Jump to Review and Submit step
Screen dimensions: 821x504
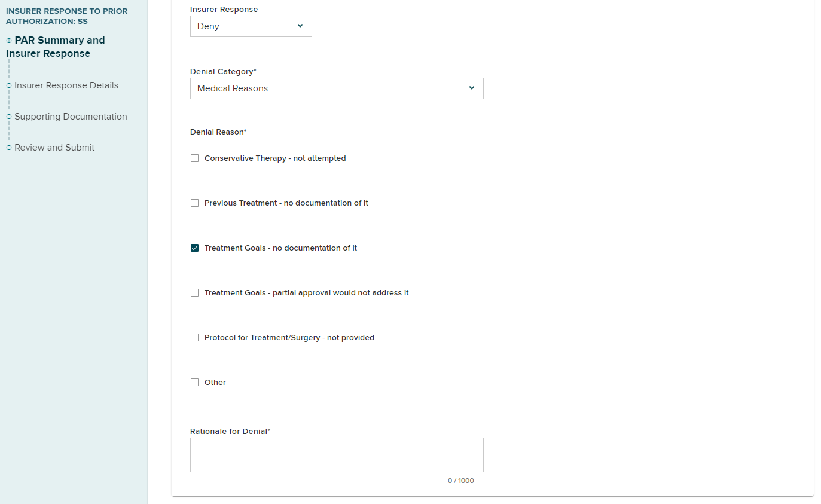pyautogui.click(x=54, y=148)
